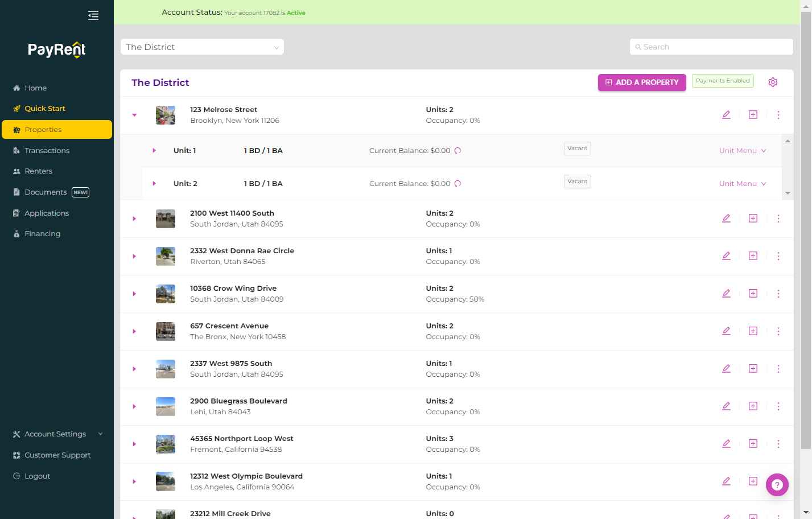Open portfolio settings gear icon
The height and width of the screenshot is (519, 812).
pyautogui.click(x=773, y=82)
